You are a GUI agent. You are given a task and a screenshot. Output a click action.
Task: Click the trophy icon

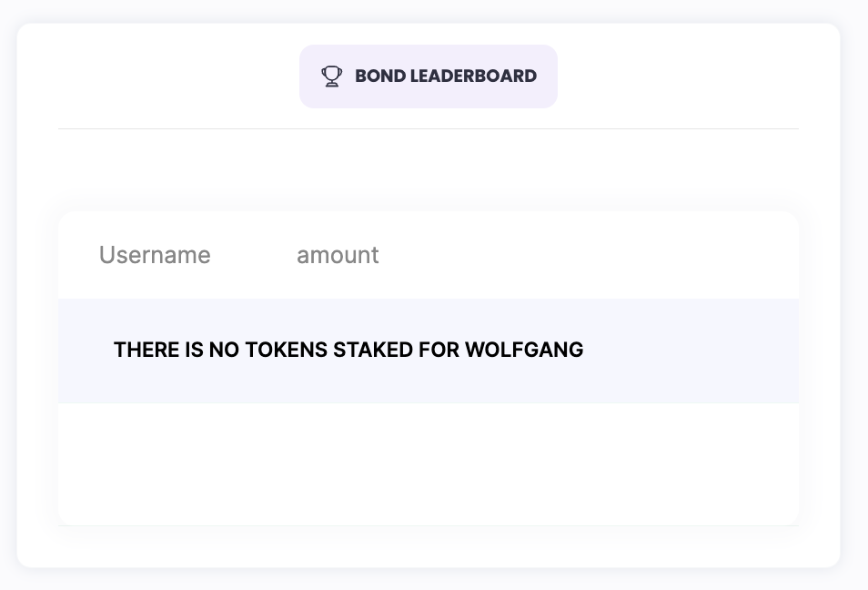tap(331, 76)
